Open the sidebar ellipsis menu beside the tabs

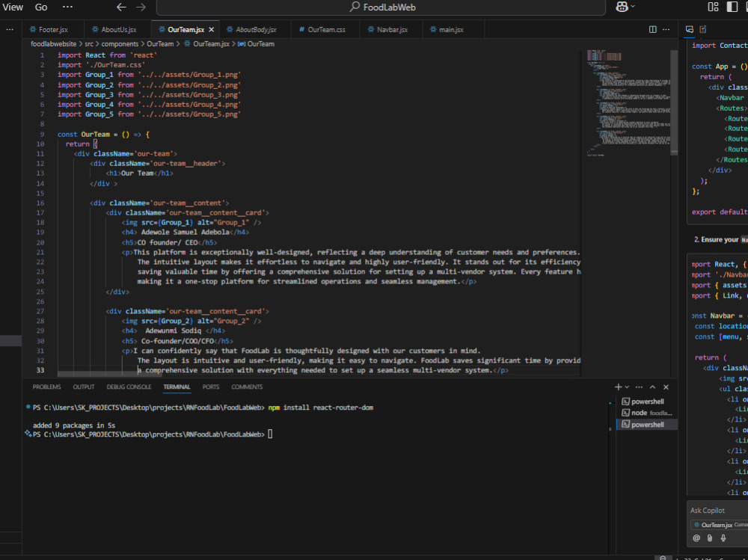point(10,30)
